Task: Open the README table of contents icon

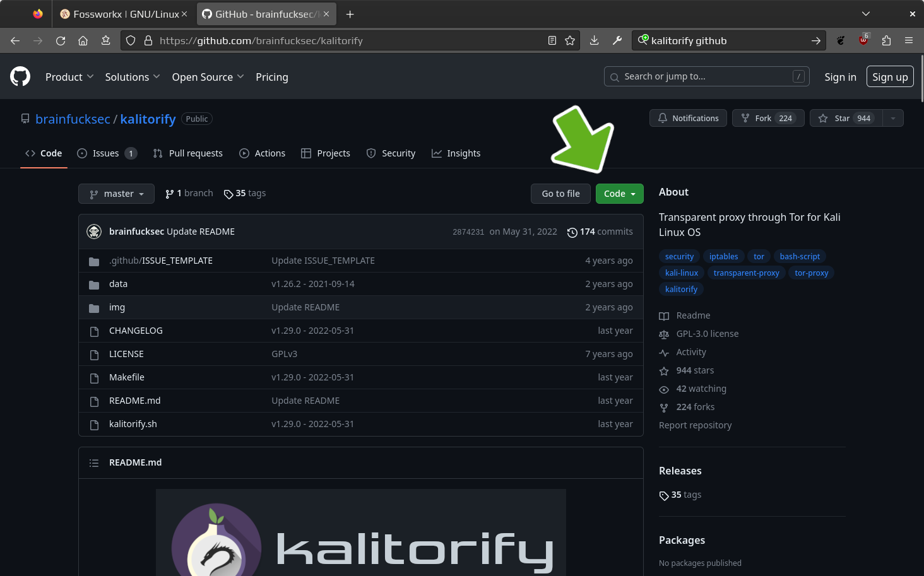Action: pyautogui.click(x=94, y=462)
